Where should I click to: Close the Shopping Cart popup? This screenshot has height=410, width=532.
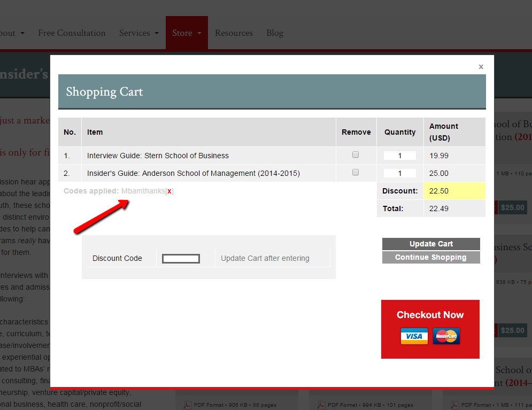[x=481, y=67]
